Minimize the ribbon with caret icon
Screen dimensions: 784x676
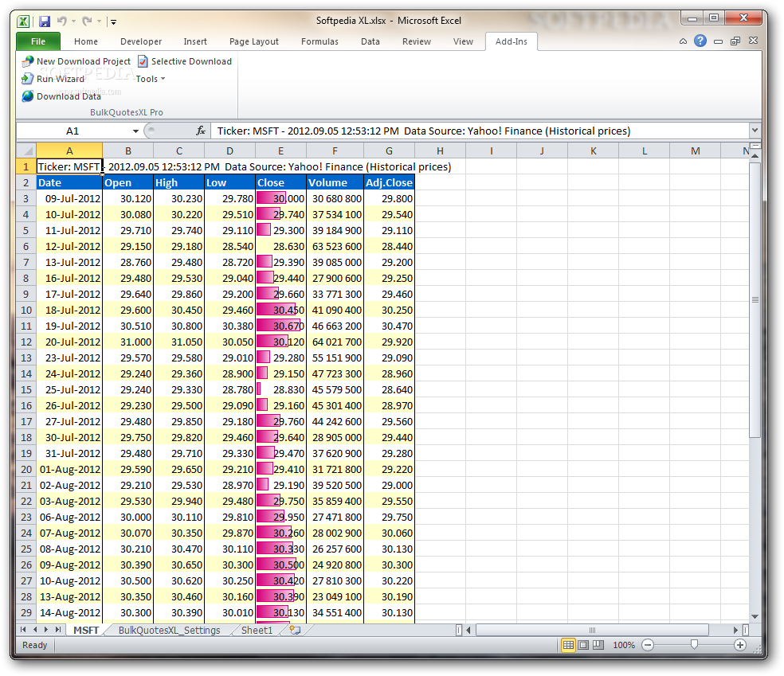(683, 41)
